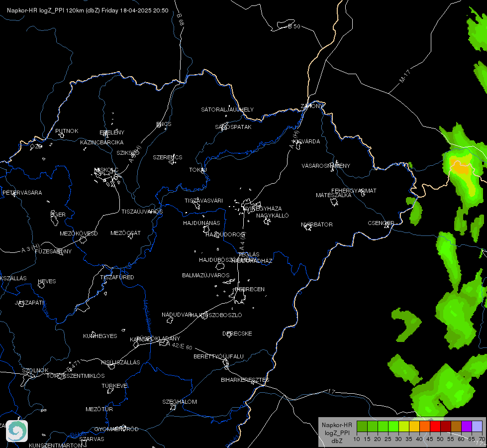Click the 65 dBZ lavender legend swatch

pos(477,427)
